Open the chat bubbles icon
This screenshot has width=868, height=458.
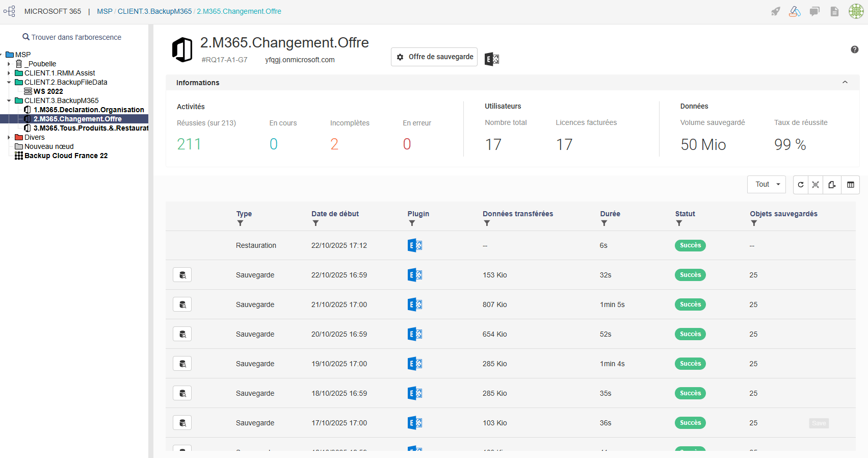click(x=814, y=11)
